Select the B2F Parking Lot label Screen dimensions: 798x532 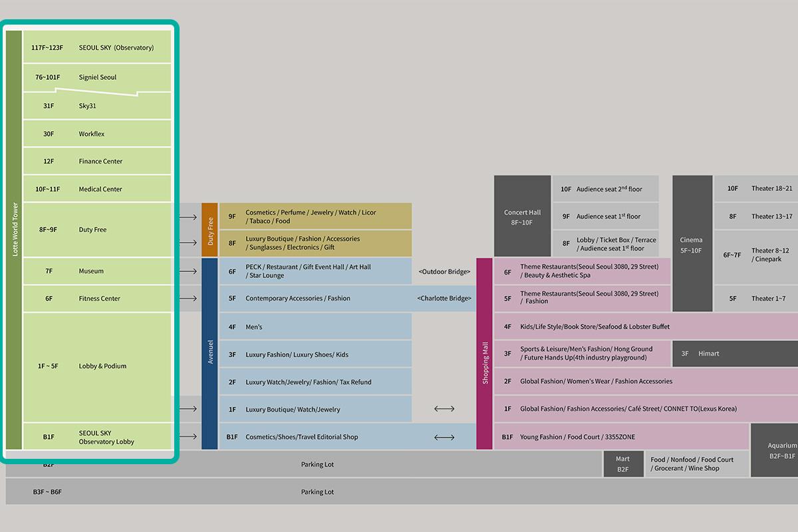(x=317, y=464)
